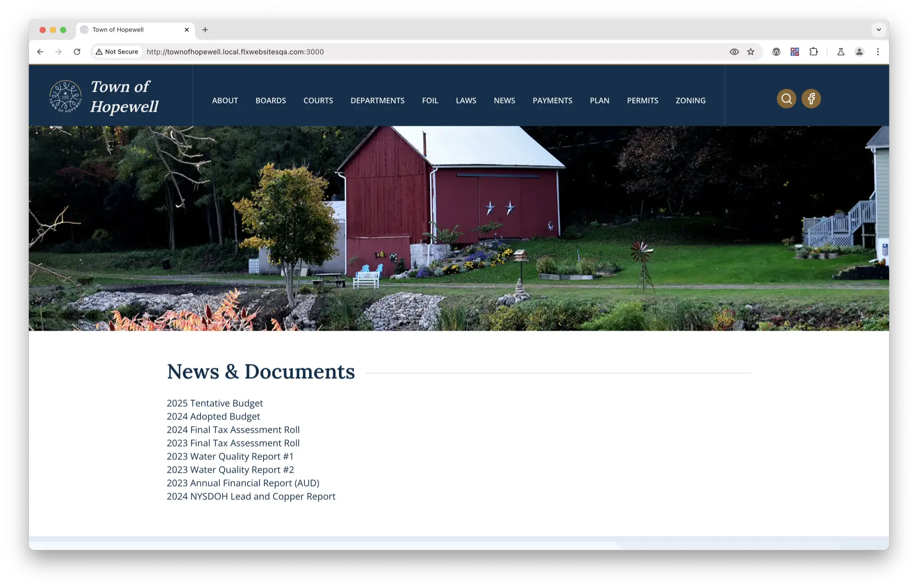Open the Extensions puzzle-piece icon
Viewport: 918px width, 588px height.
pos(813,52)
